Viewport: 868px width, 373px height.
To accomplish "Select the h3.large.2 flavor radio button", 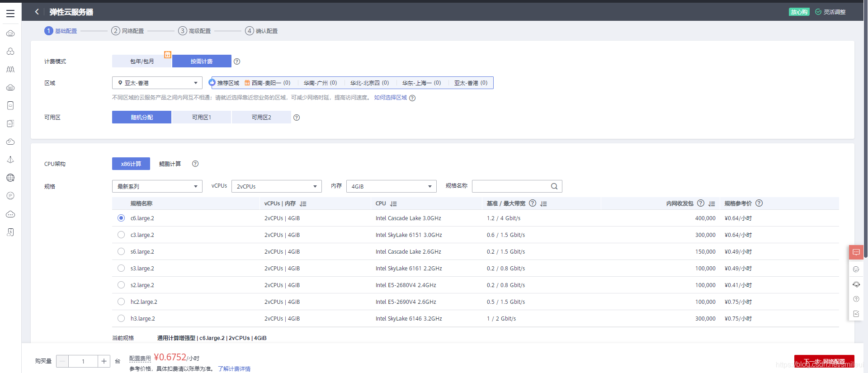I will [121, 318].
